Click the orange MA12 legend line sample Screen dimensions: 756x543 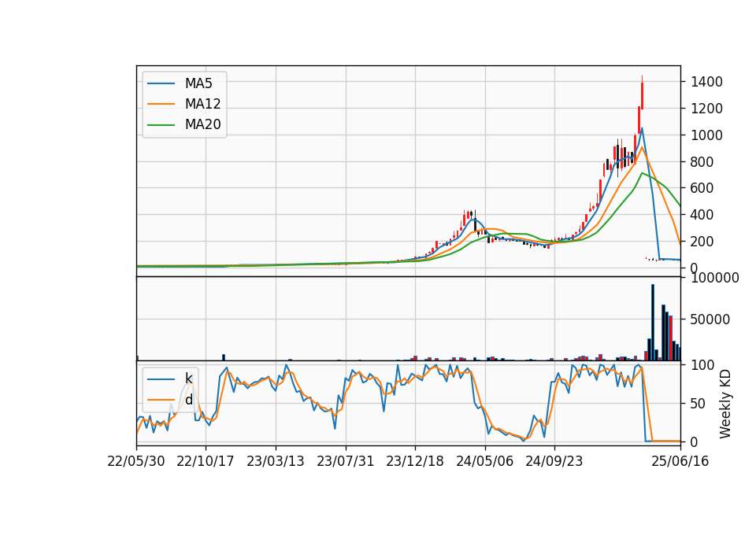(161, 104)
